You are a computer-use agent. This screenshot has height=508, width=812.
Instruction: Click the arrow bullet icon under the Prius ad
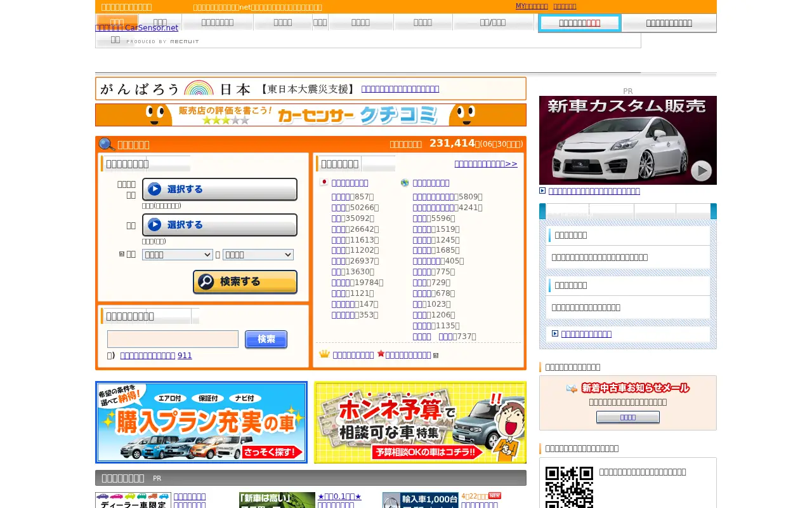point(542,190)
